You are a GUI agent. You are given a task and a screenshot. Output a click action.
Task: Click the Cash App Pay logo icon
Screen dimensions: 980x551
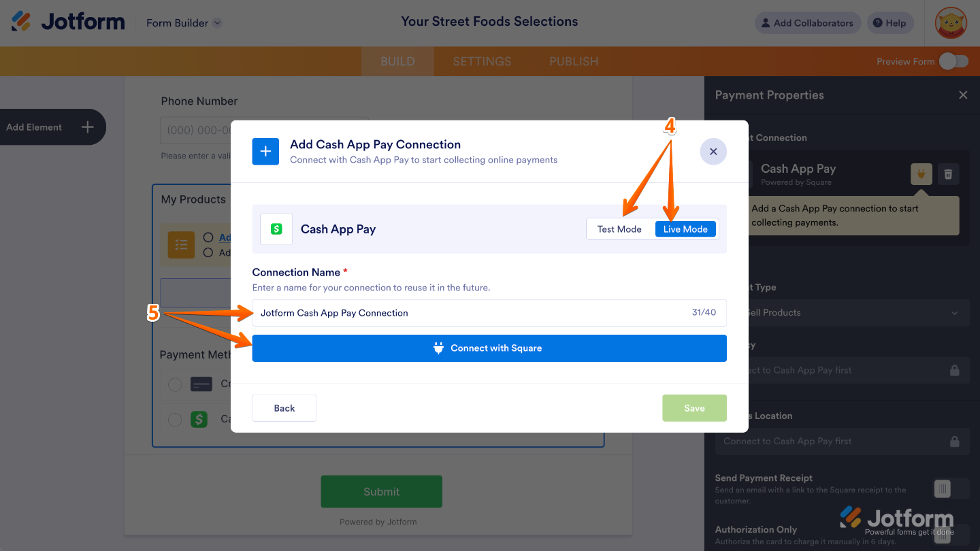(276, 229)
